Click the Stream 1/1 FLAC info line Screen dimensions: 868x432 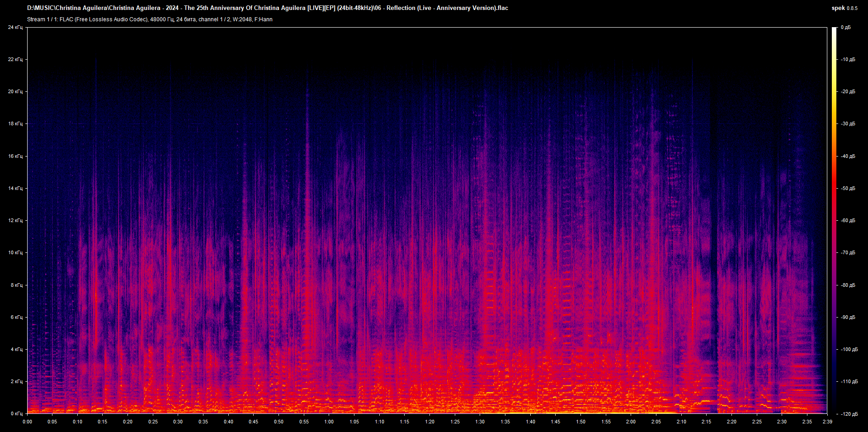tap(149, 19)
